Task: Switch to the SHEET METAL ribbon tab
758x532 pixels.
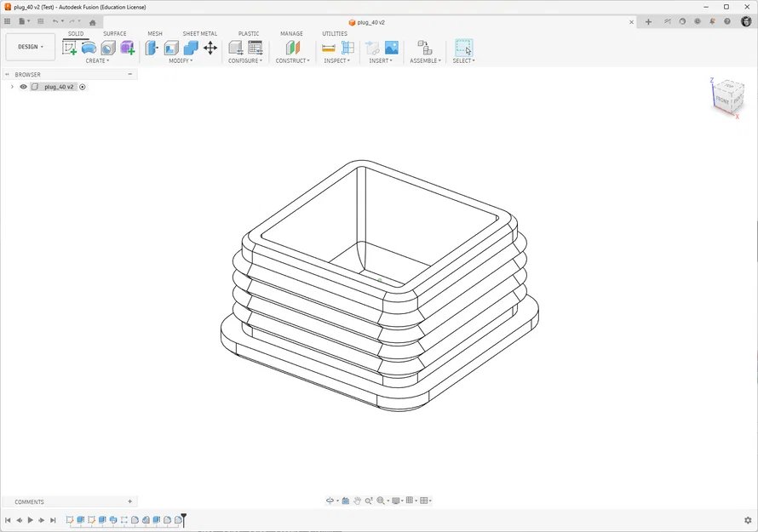Action: (199, 33)
